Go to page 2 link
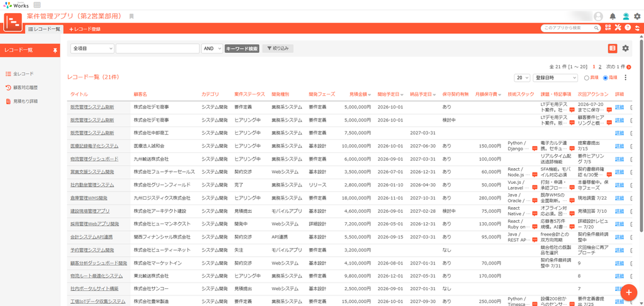This screenshot has width=644, height=306. click(x=600, y=67)
